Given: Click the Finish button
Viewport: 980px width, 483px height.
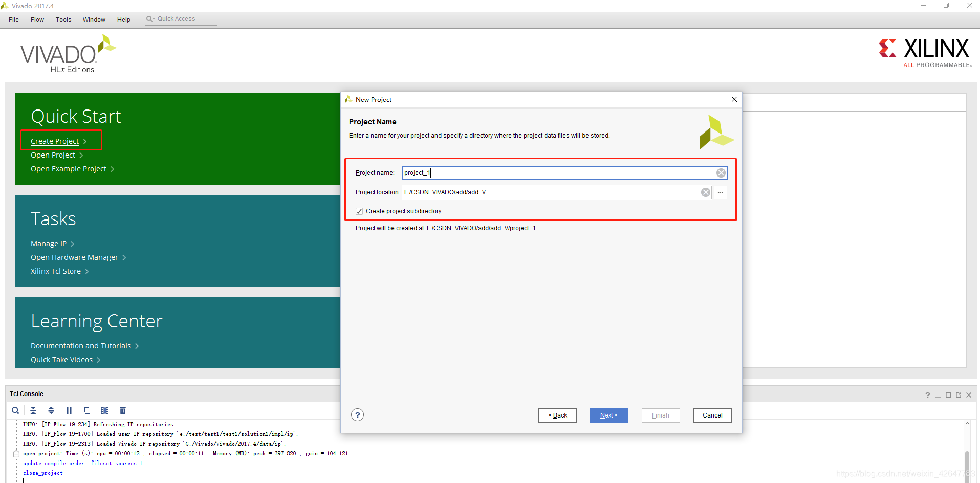Looking at the screenshot, I should coord(661,415).
